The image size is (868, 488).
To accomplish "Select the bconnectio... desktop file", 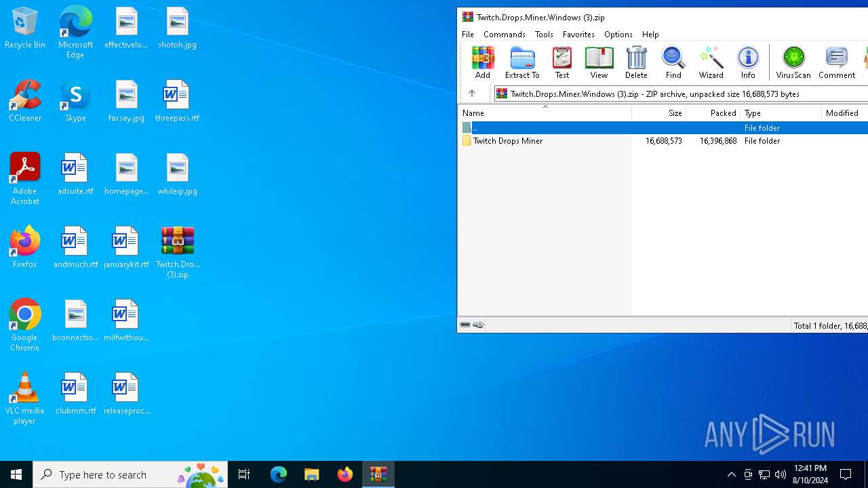I will [75, 321].
